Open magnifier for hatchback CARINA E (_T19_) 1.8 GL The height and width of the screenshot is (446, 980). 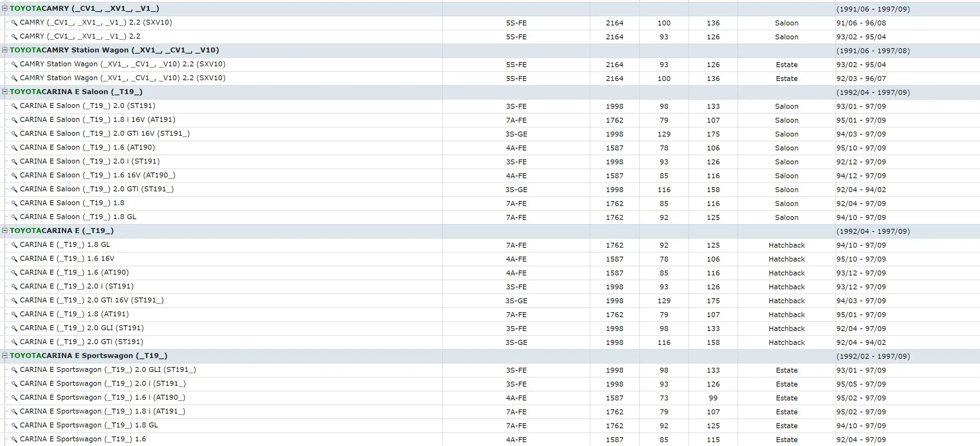pos(14,245)
